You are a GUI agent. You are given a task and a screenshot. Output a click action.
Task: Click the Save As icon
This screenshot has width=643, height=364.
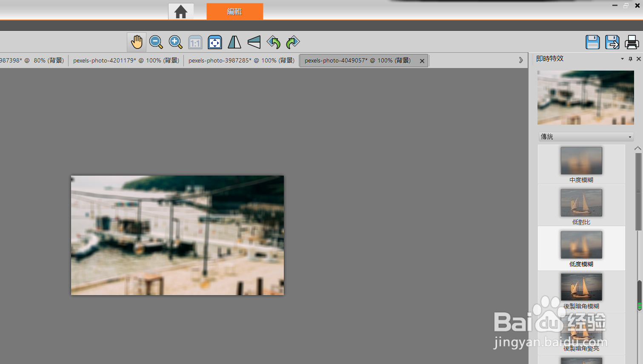coord(612,42)
